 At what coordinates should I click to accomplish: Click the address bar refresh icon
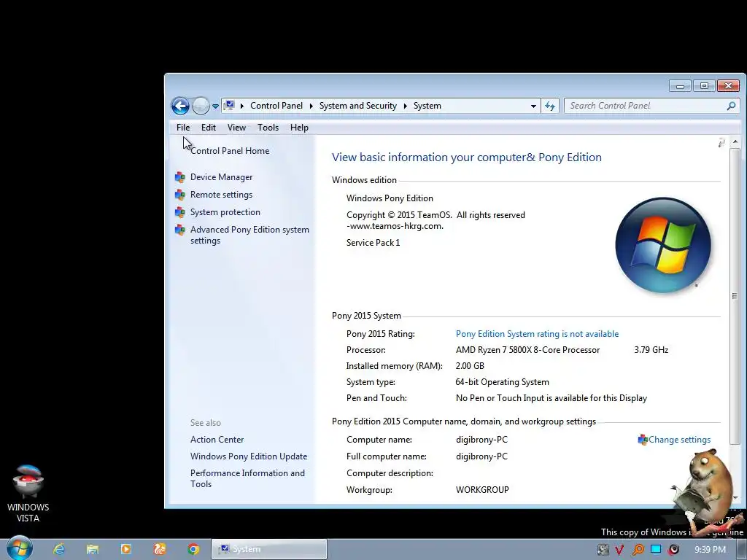(x=550, y=106)
